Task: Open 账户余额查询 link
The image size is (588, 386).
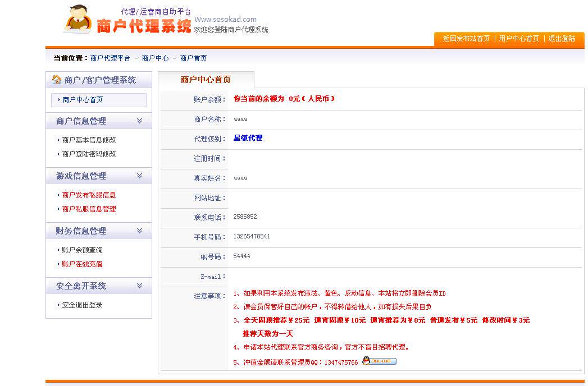Action: 82,250
